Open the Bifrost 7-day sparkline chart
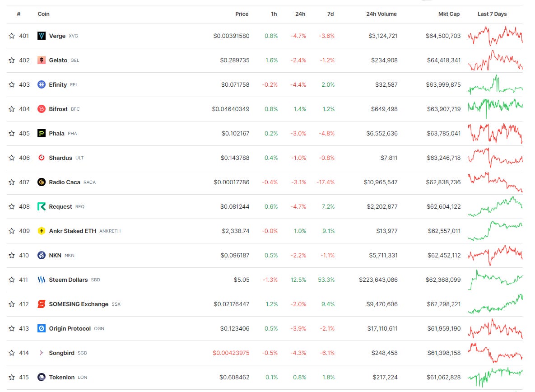Screen dimensions: 535x392 (495, 109)
